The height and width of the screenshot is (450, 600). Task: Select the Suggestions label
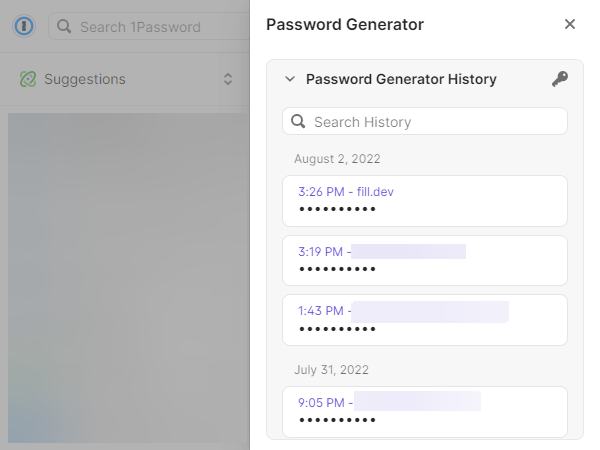85,79
